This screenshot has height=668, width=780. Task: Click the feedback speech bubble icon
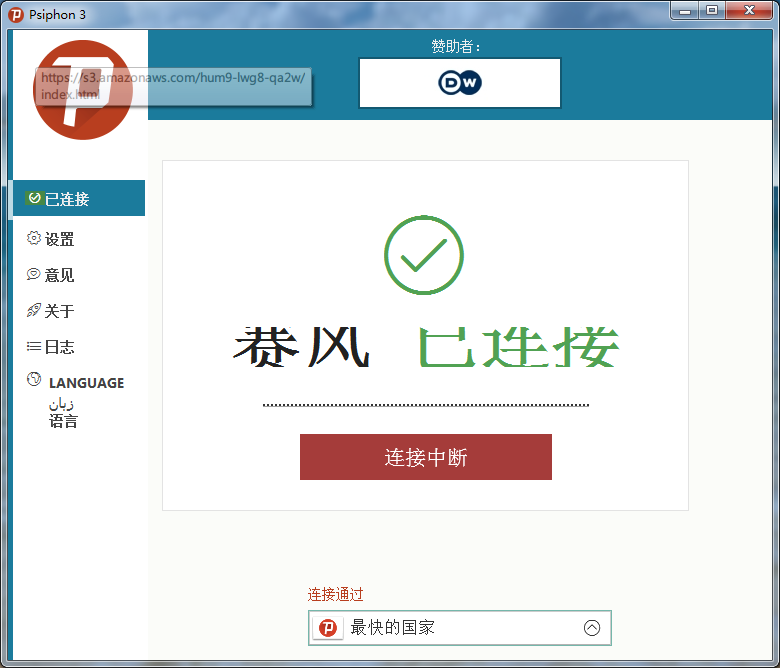coord(33,274)
